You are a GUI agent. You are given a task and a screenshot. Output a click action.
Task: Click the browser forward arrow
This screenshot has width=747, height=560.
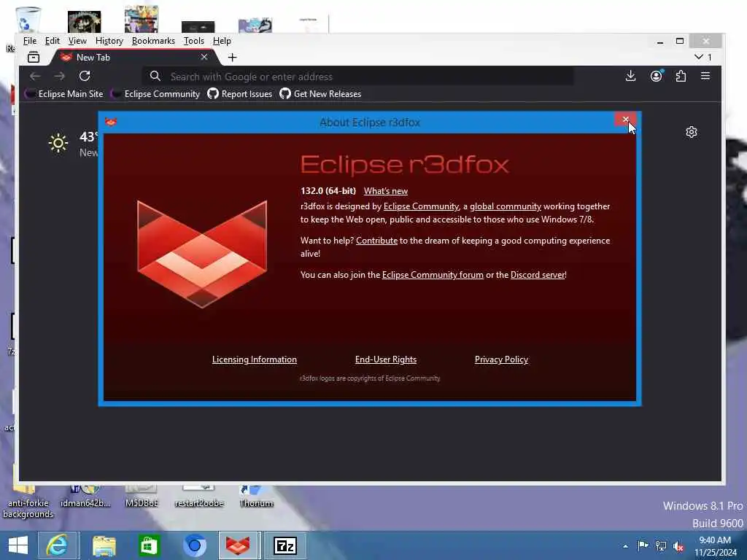[x=60, y=76]
